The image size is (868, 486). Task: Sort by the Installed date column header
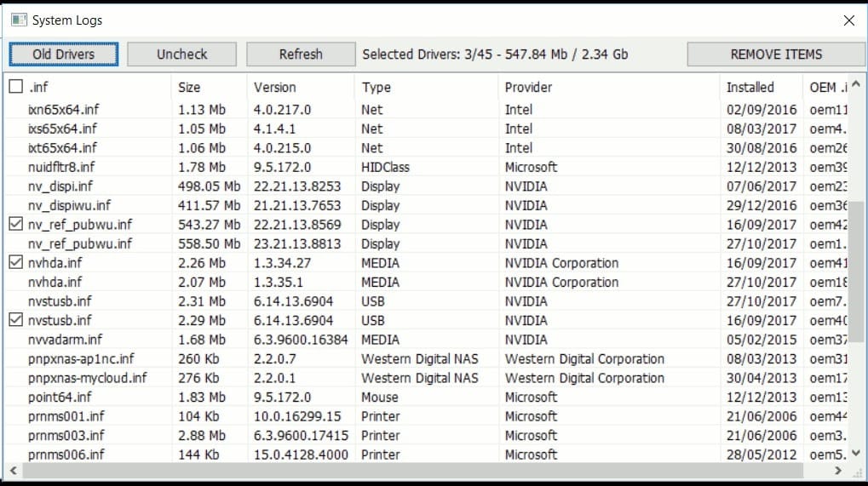(x=750, y=87)
